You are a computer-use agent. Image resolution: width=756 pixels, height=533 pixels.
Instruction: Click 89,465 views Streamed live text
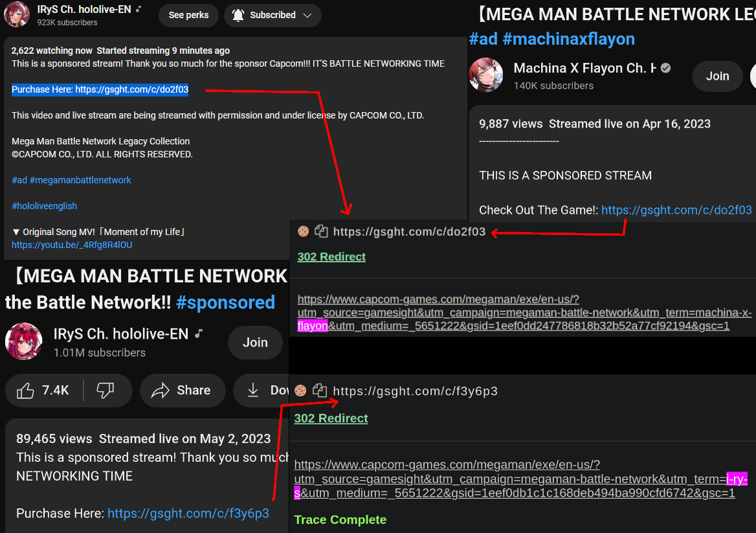point(143,438)
